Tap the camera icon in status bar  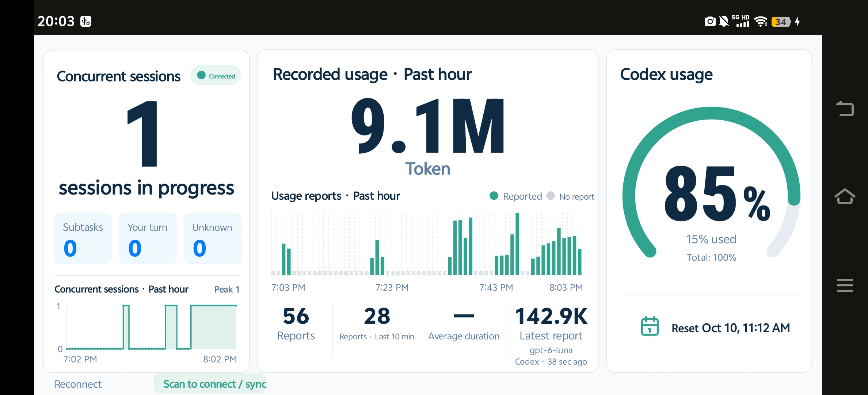click(710, 22)
